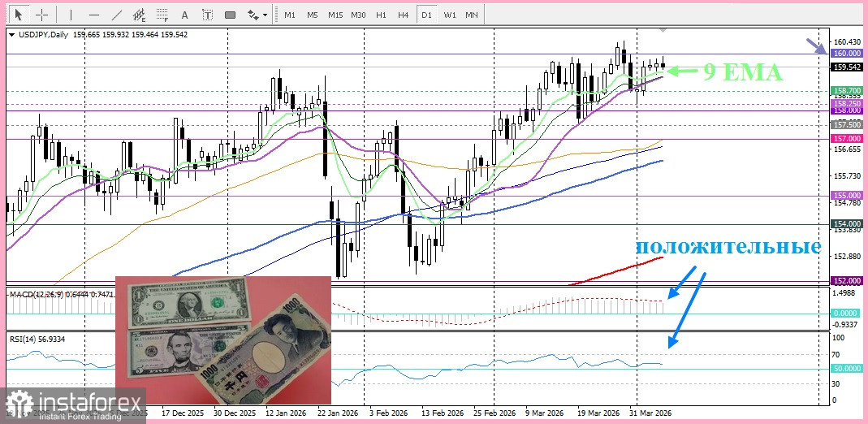868x424 pixels.
Task: Switch to M30 timeframe
Action: tap(358, 15)
